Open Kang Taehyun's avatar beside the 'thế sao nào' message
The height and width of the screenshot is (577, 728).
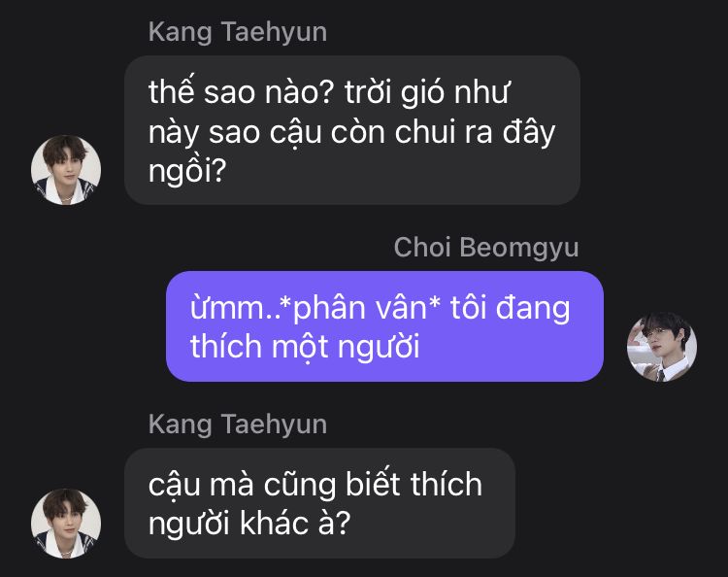click(x=66, y=170)
